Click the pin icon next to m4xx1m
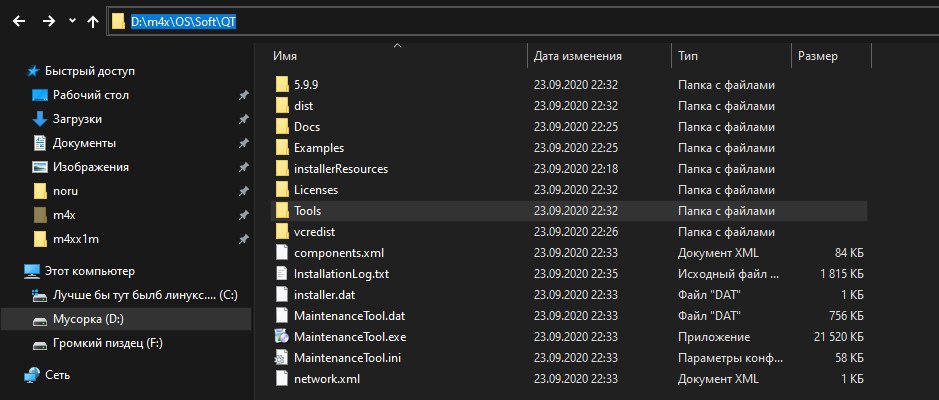The image size is (939, 400). click(x=244, y=239)
